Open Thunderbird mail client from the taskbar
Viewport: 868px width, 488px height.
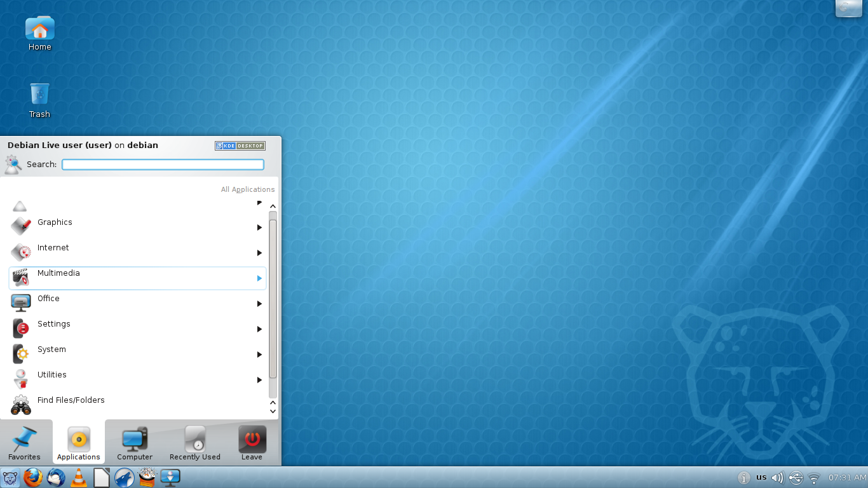pos(56,477)
